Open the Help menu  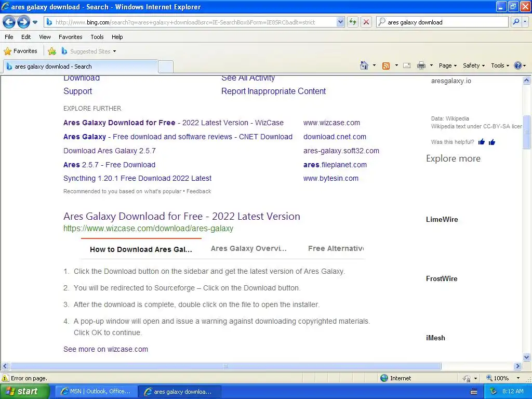point(117,37)
